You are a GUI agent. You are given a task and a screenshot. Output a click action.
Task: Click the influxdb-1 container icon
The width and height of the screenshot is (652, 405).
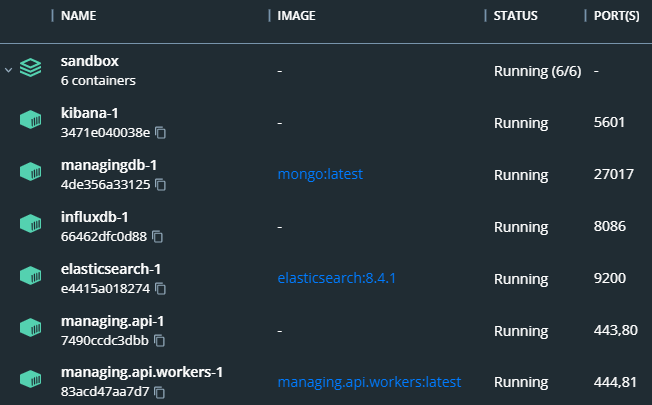pos(31,226)
